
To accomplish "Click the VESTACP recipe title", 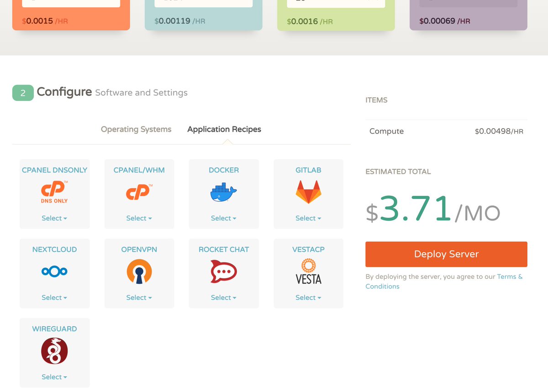I will pyautogui.click(x=308, y=250).
